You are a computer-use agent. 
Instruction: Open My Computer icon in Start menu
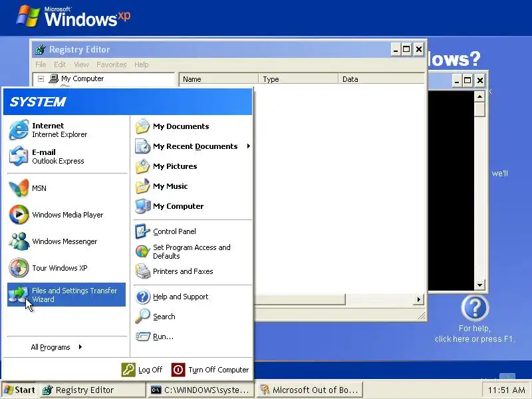click(142, 206)
